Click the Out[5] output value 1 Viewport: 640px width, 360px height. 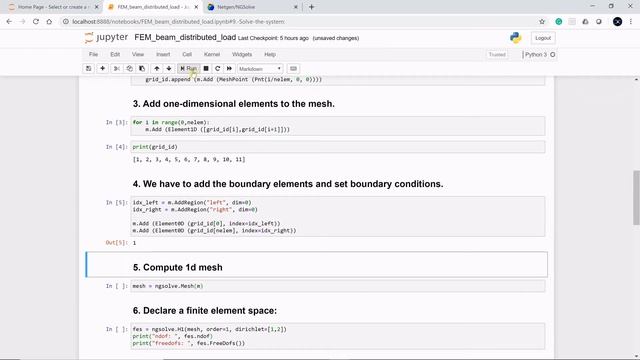point(134,243)
